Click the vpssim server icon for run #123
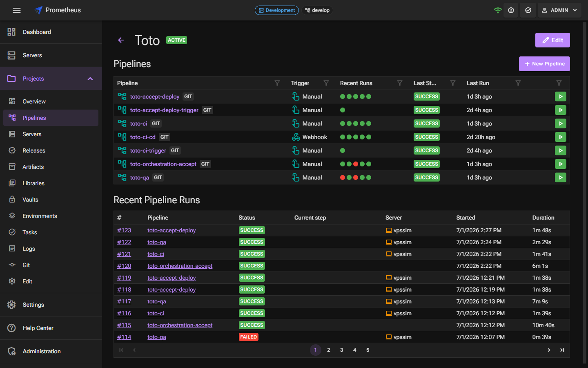Screen dimensions: 588x368 pyautogui.click(x=389, y=230)
